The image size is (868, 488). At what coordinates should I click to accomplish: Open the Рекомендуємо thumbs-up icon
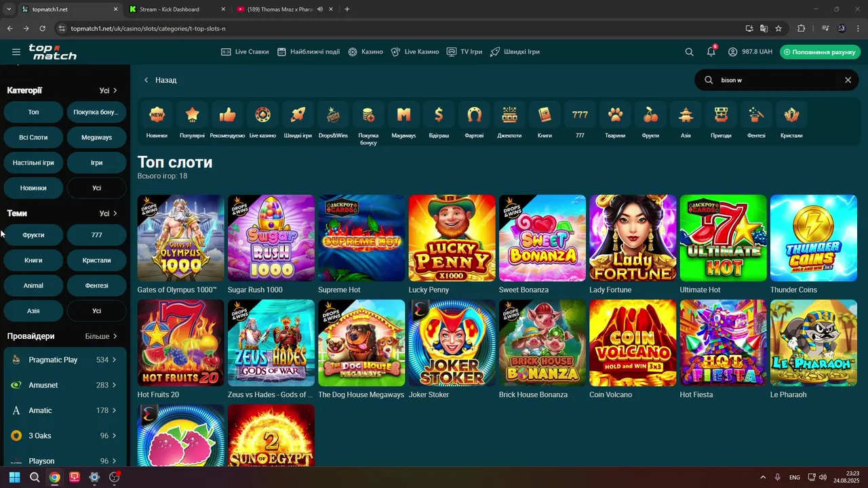[x=227, y=115]
